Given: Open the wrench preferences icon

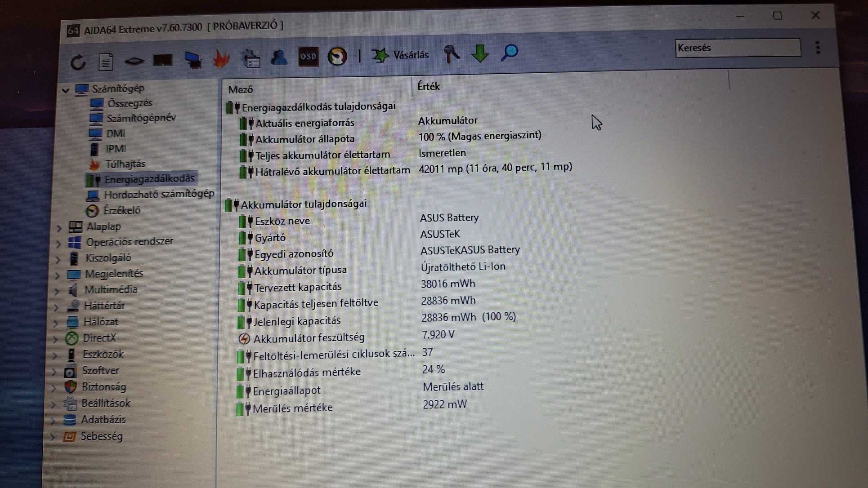Looking at the screenshot, I should (x=451, y=54).
